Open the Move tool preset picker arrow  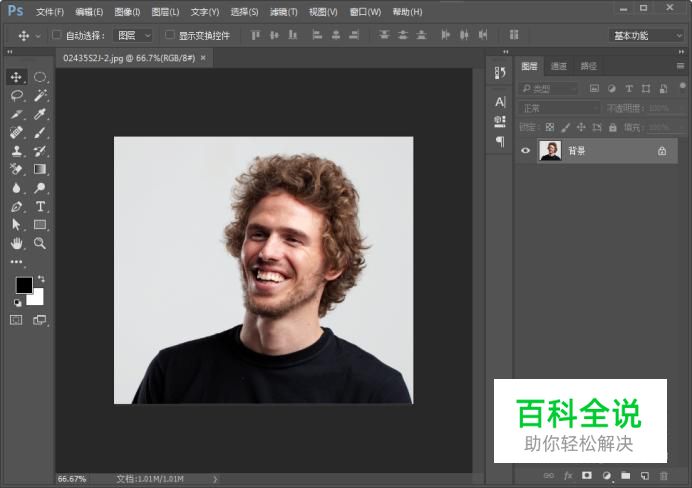pyautogui.click(x=38, y=36)
